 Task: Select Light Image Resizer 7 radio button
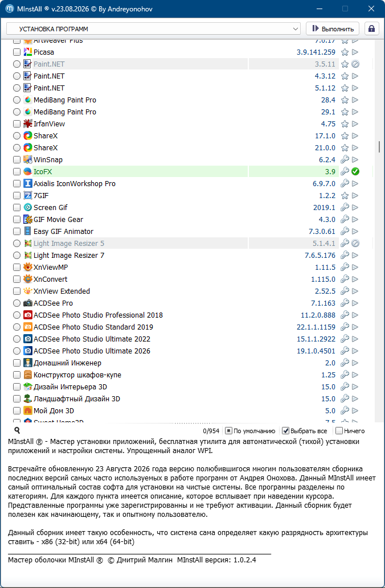click(17, 256)
